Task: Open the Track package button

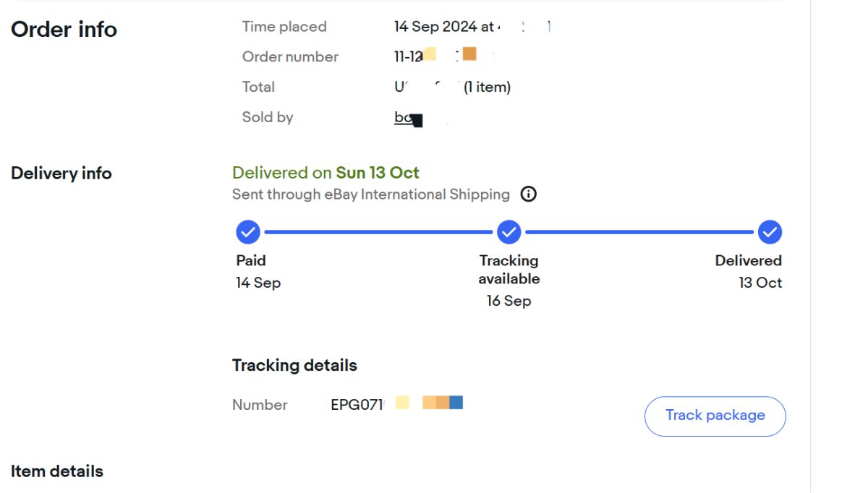Action: (x=715, y=416)
